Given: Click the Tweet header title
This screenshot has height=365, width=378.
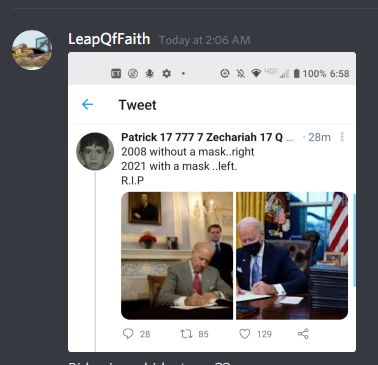Looking at the screenshot, I should 137,105.
